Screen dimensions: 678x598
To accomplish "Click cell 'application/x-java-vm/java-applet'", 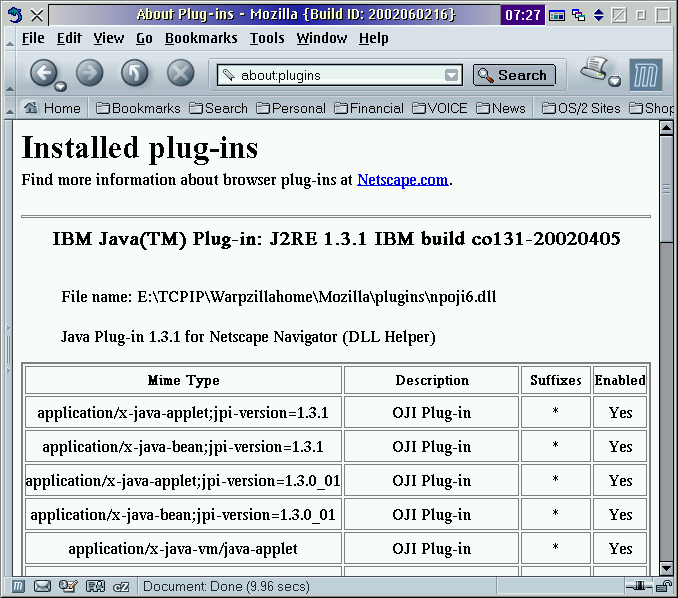I will click(x=183, y=548).
